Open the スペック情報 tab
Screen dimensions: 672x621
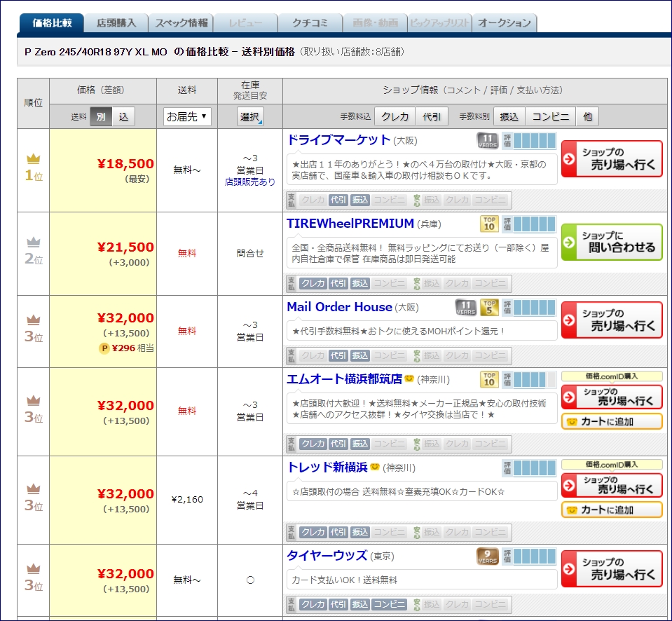[x=181, y=23]
